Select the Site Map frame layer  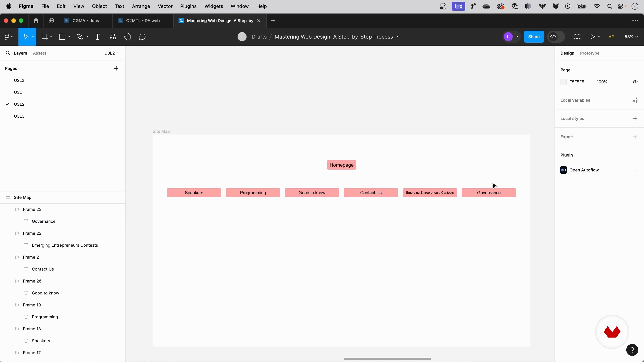pos(63,197)
